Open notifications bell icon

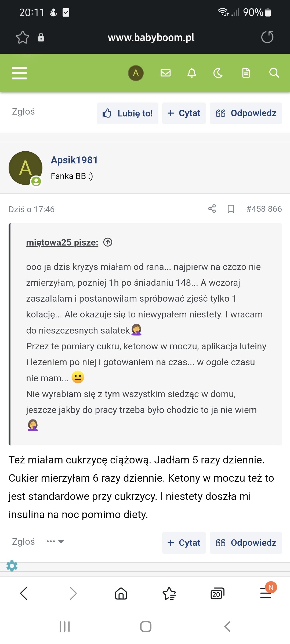[192, 73]
